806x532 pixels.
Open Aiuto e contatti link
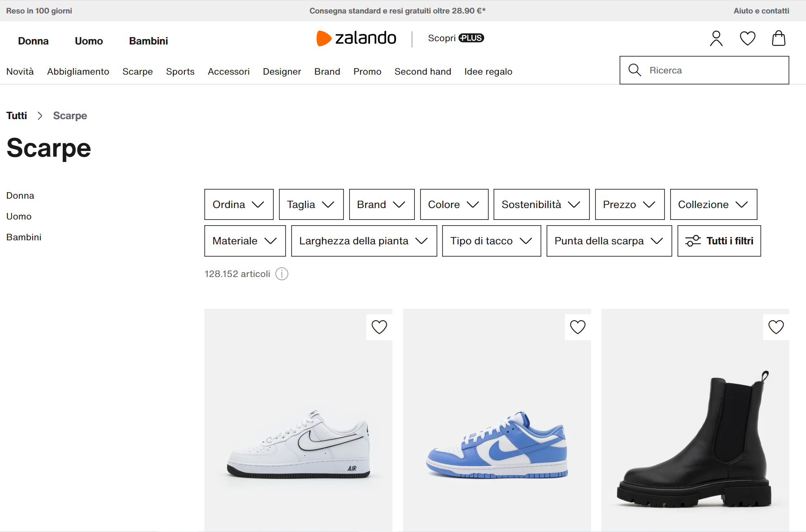click(x=761, y=11)
